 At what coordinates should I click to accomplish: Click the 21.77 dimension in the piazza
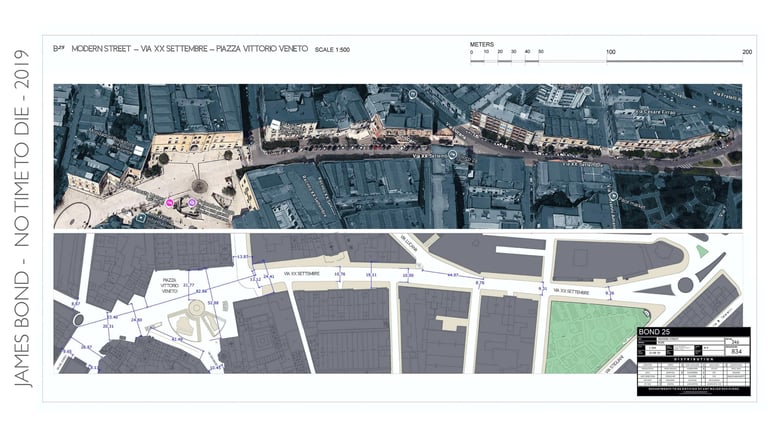coord(188,285)
